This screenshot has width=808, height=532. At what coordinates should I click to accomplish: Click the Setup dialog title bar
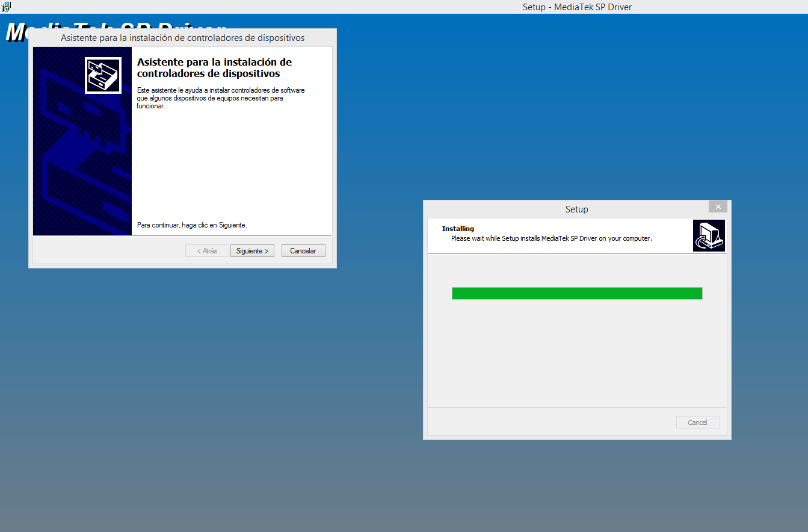(576, 209)
